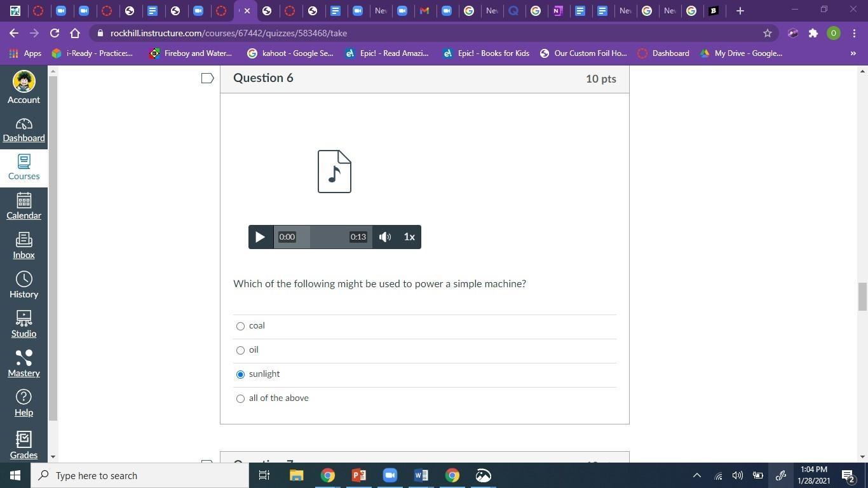868x488 pixels.
Task: Choose "all of the above" answer
Action: pyautogui.click(x=240, y=398)
